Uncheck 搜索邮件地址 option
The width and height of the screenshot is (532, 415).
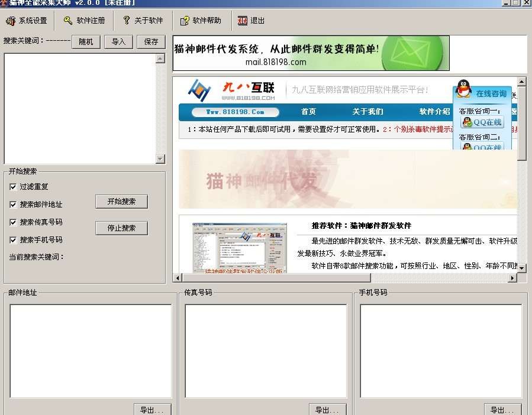pyautogui.click(x=13, y=205)
